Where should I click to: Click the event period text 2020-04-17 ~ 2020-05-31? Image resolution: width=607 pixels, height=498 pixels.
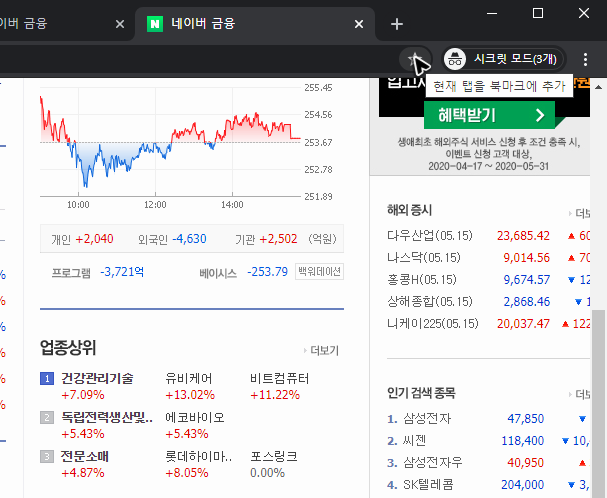pyautogui.click(x=489, y=167)
